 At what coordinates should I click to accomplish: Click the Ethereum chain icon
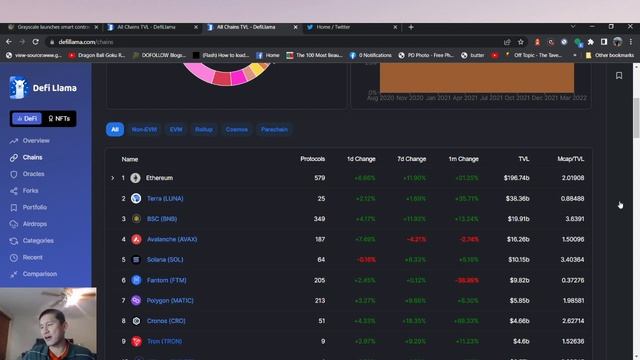tap(136, 178)
